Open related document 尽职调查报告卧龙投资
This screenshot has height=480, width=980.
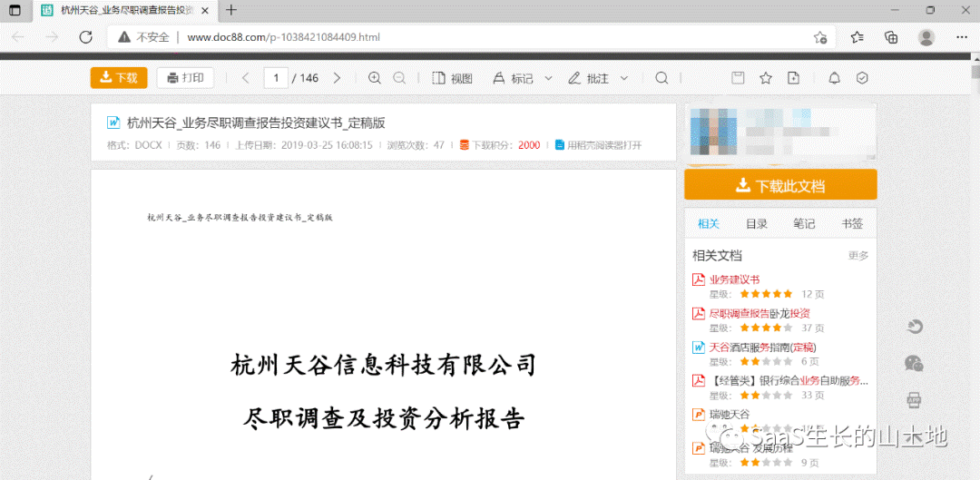tap(759, 312)
